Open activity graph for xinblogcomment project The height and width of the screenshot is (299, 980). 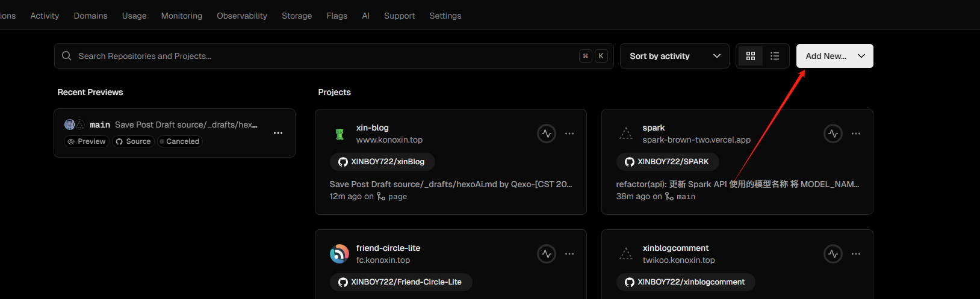point(833,254)
